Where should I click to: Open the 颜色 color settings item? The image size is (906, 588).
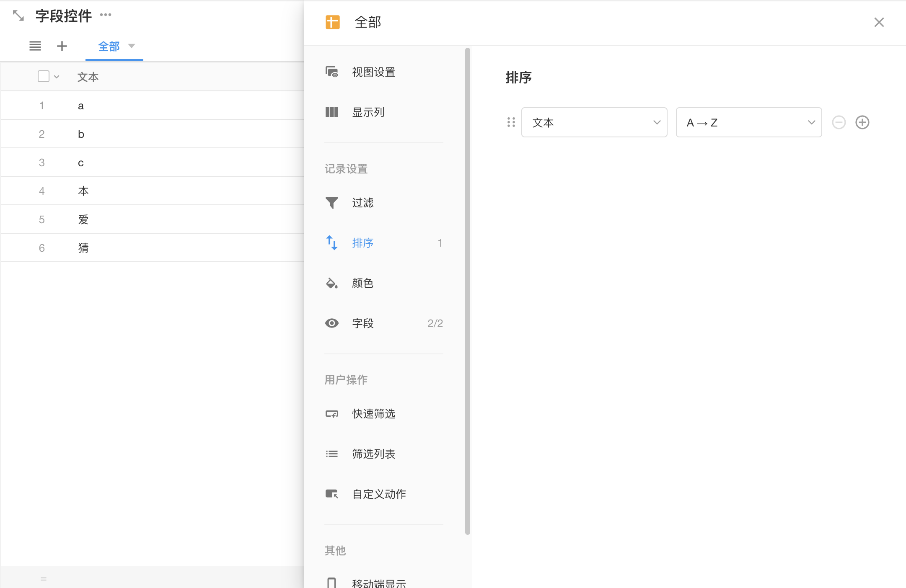362,283
